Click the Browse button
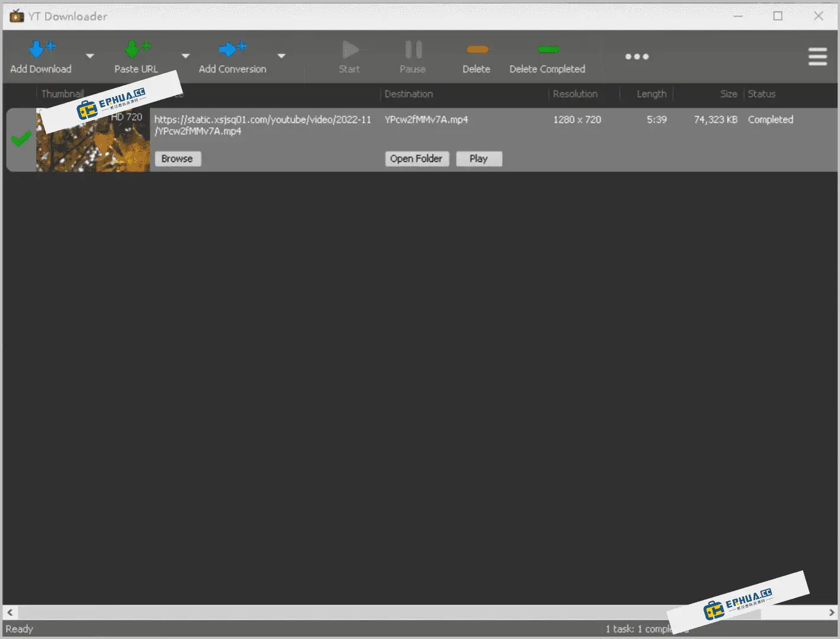 [x=178, y=159]
